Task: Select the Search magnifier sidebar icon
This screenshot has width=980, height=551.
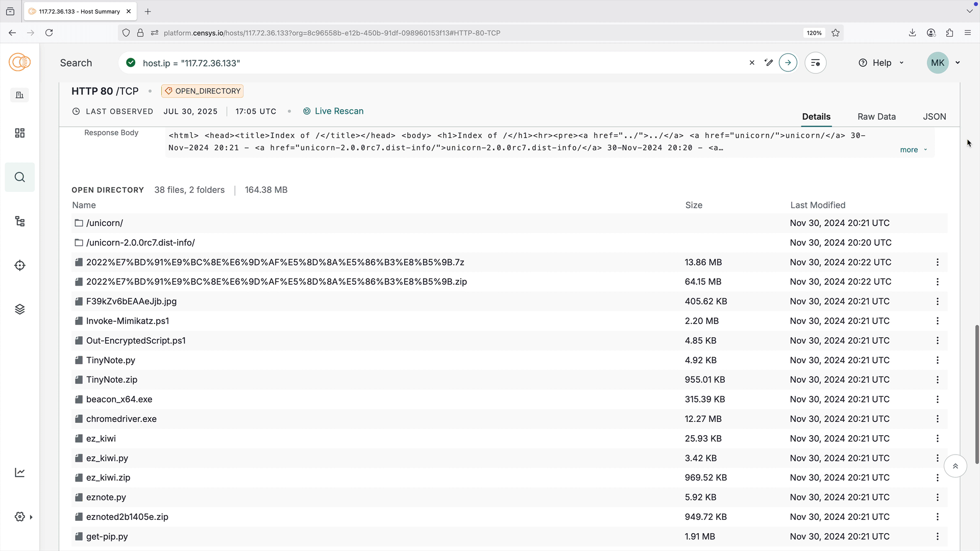Action: [19, 177]
